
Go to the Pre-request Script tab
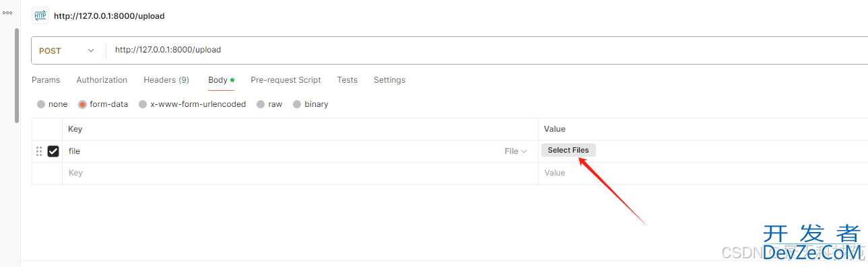point(286,80)
